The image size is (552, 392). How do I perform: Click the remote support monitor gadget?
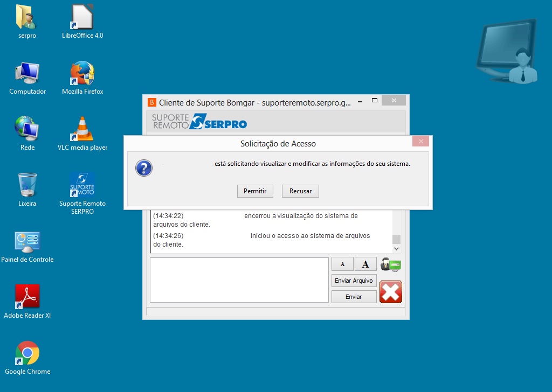[507, 51]
